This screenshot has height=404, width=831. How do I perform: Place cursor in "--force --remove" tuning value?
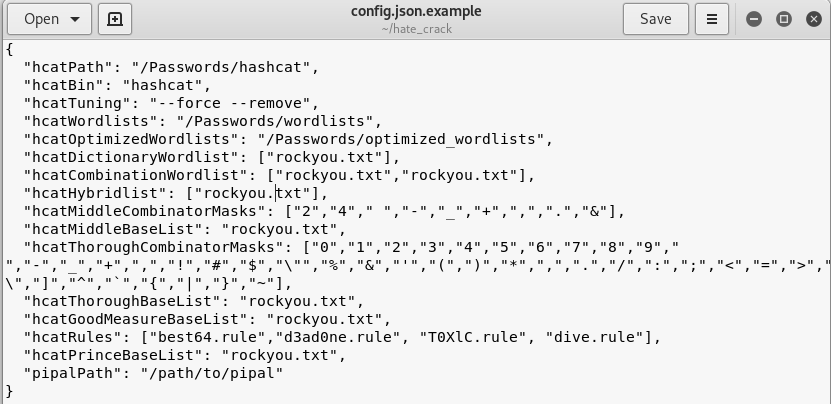pyautogui.click(x=232, y=103)
